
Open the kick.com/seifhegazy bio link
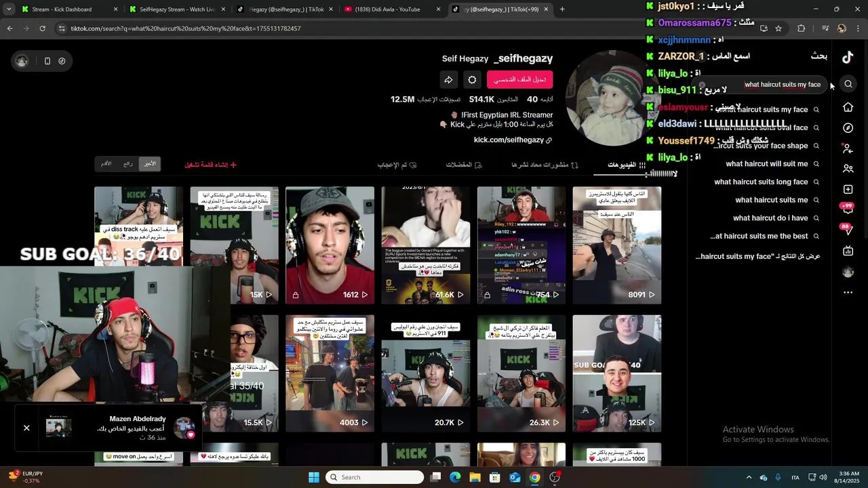(513, 140)
